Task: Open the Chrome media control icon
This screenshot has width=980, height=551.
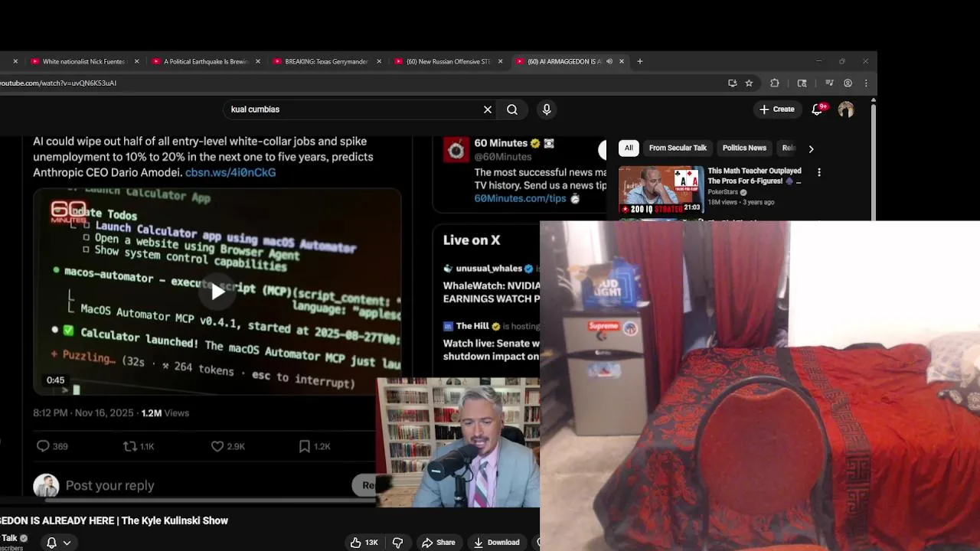Action: [829, 83]
